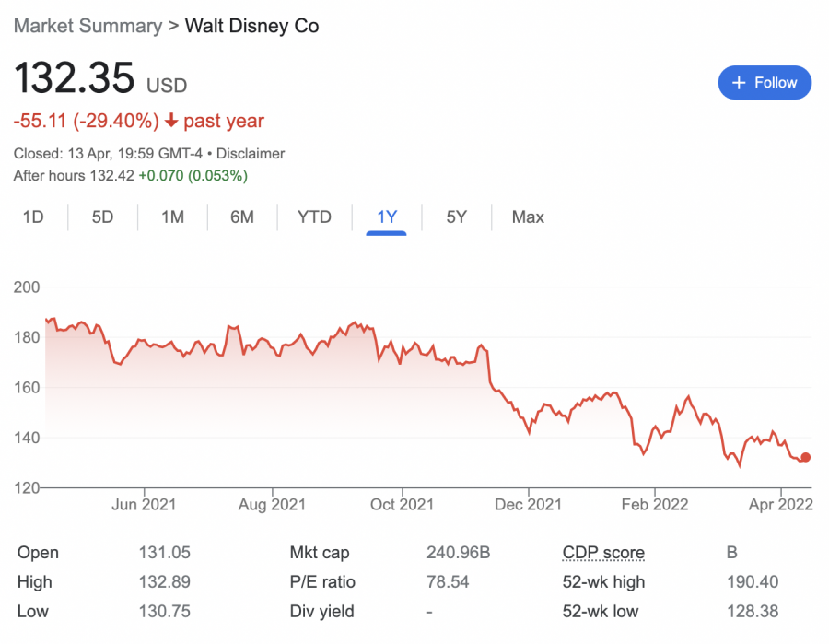Click the Mkt cap value 240.96B

458,553
